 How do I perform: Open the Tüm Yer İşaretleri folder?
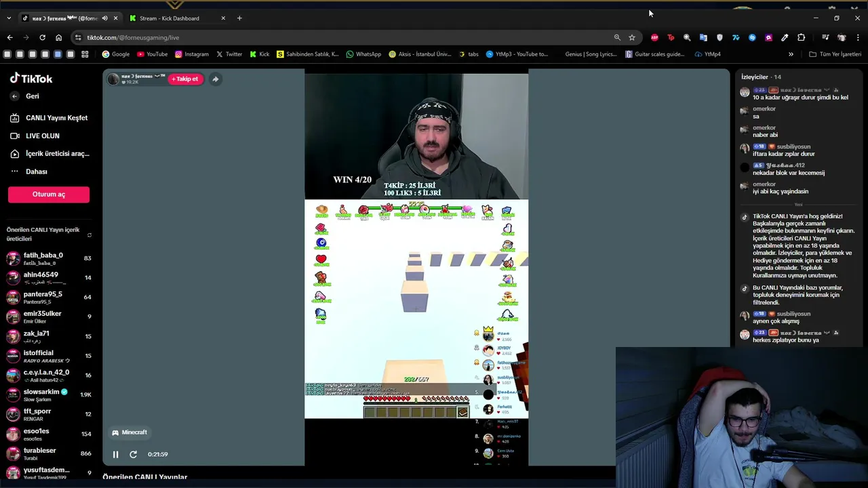pyautogui.click(x=835, y=54)
